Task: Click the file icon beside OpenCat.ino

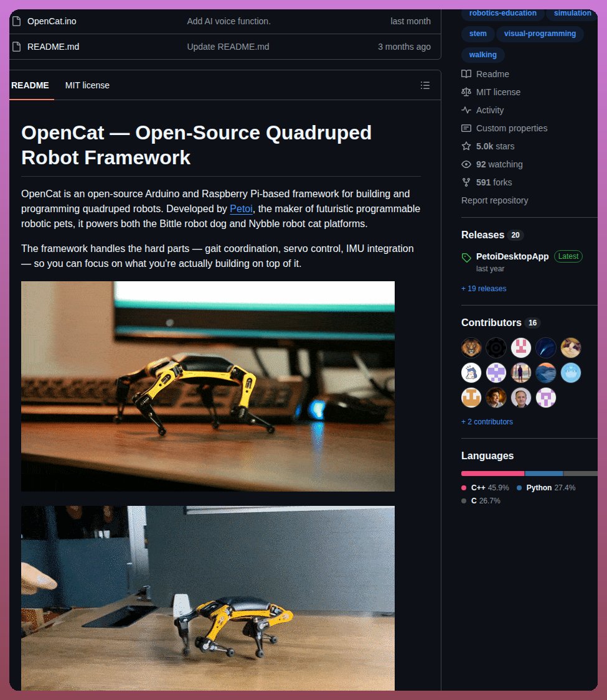Action: click(17, 21)
